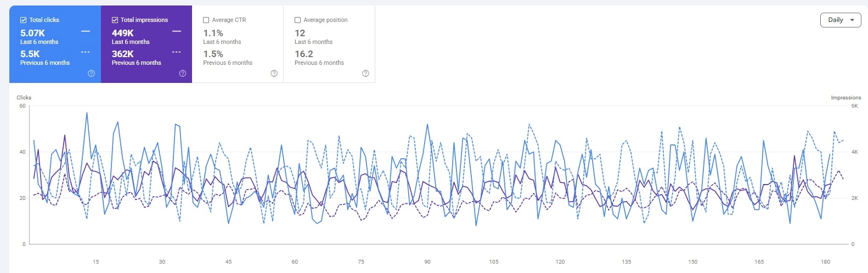The height and width of the screenshot is (273, 868).
Task: Uncheck the Total clicks checkbox
Action: 24,20
